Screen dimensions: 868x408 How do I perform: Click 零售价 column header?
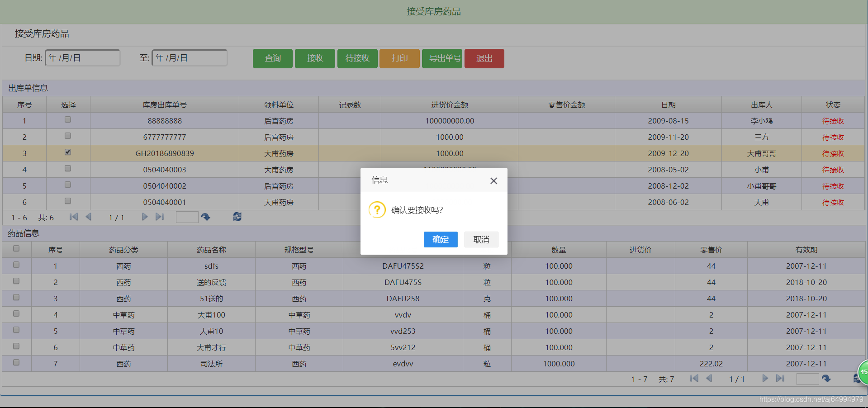coord(711,250)
